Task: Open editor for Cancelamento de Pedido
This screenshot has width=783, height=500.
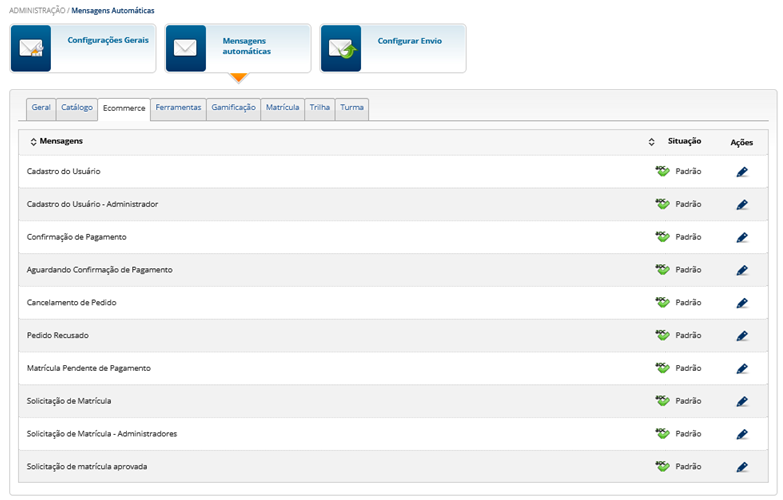Action: pyautogui.click(x=741, y=303)
